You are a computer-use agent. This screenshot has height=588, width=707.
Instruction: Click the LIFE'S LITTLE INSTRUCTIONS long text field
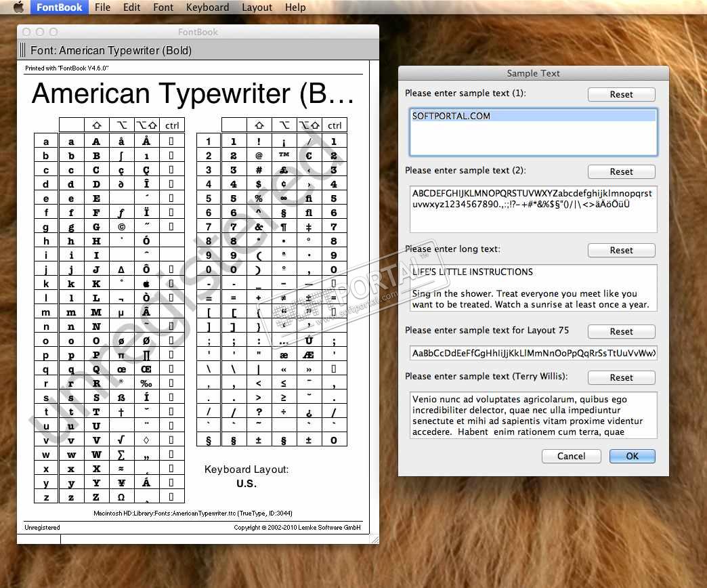point(534,288)
